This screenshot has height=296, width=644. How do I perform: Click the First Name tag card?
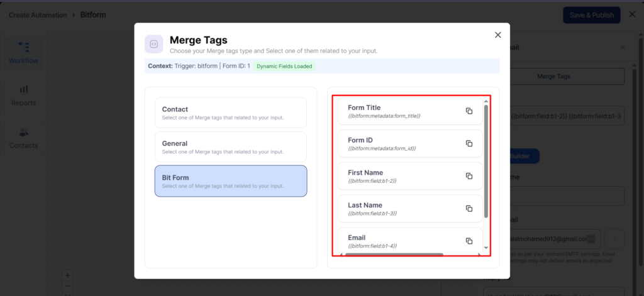[402, 176]
